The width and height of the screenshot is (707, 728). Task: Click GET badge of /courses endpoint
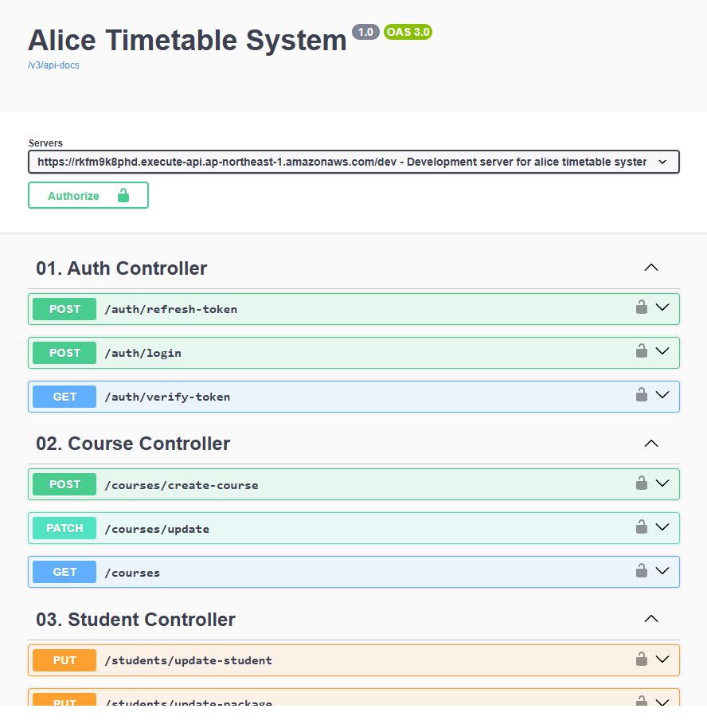(64, 572)
